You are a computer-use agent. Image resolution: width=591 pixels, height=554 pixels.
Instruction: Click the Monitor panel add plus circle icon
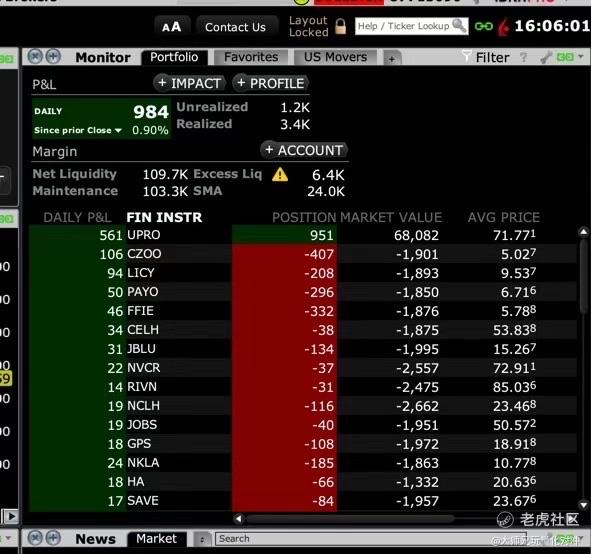(53, 57)
